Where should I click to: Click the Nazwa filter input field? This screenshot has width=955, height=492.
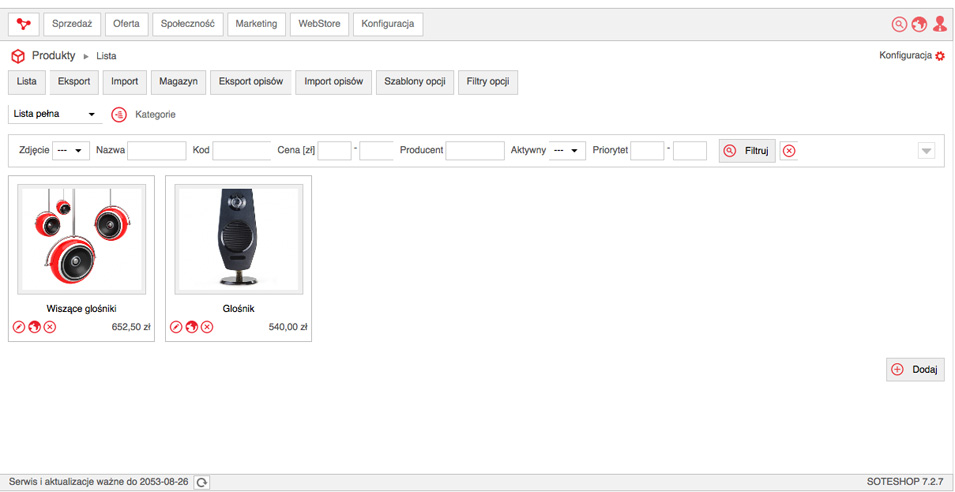(157, 150)
